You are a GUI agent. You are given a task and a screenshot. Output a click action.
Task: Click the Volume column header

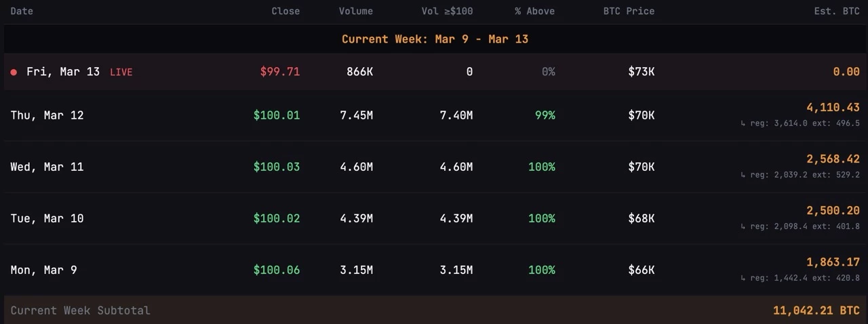(355, 11)
